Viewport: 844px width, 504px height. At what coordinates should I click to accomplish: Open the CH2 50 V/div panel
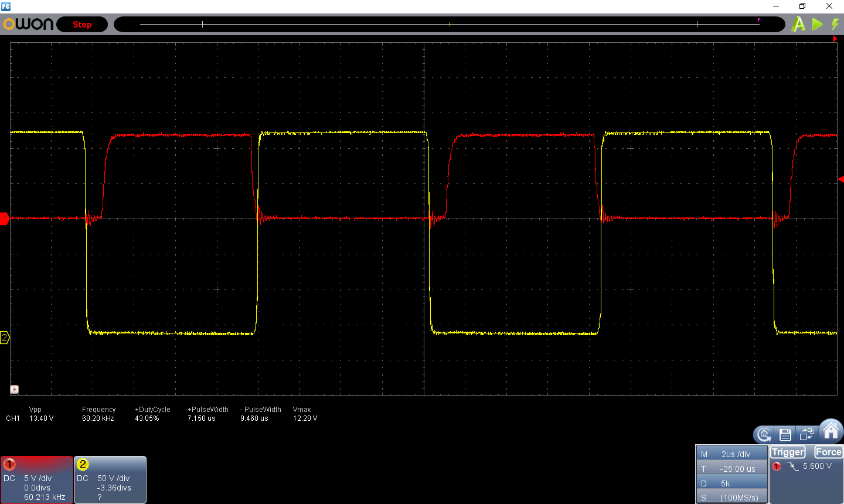[x=110, y=479]
